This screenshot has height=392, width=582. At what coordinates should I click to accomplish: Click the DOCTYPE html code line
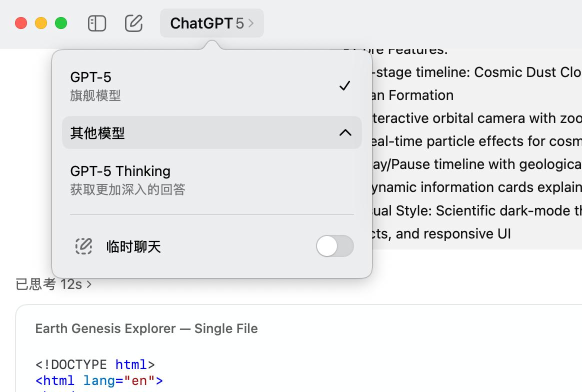(x=95, y=364)
